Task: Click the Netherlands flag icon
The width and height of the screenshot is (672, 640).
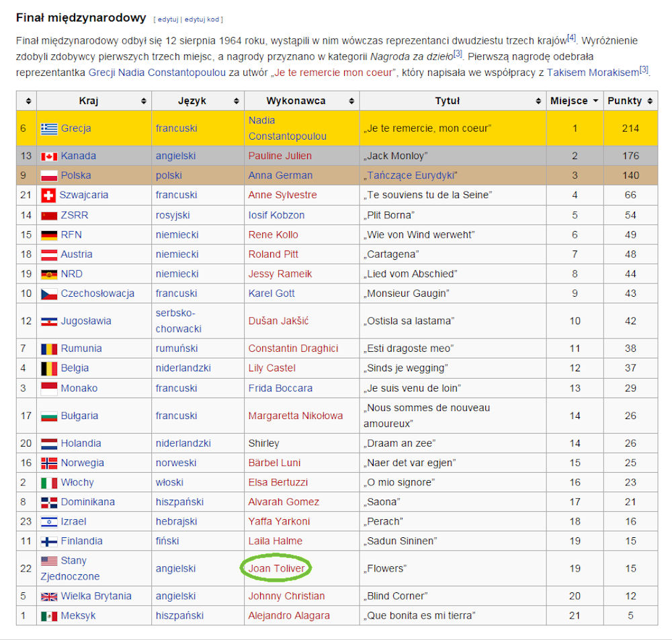Action: [x=49, y=444]
